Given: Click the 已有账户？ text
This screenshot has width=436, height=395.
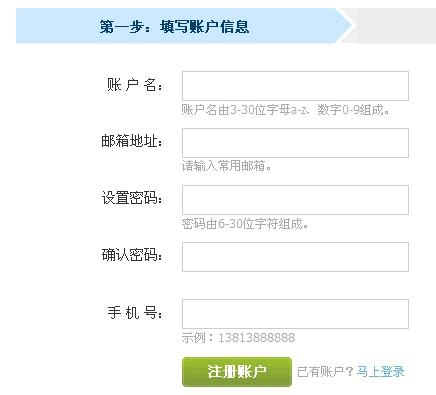Looking at the screenshot, I should click(325, 371).
